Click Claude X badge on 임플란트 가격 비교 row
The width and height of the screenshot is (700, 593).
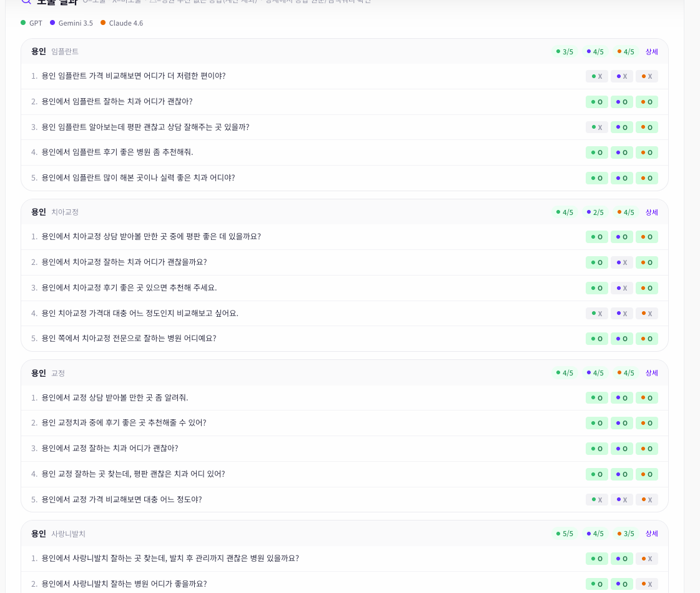coord(646,76)
